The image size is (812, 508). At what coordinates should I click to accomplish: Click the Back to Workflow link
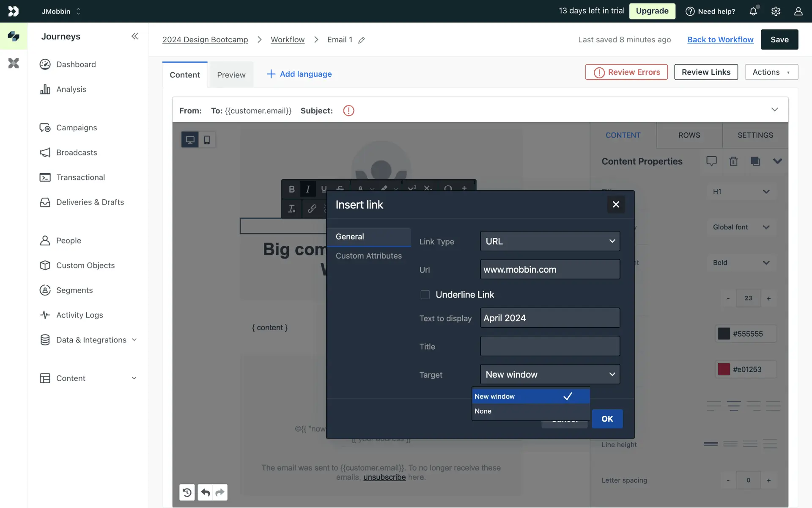click(720, 40)
